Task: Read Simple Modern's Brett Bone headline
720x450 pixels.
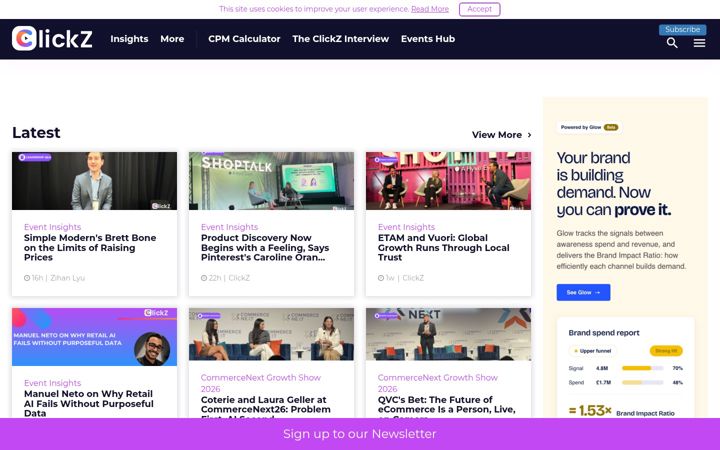Action: (90, 248)
